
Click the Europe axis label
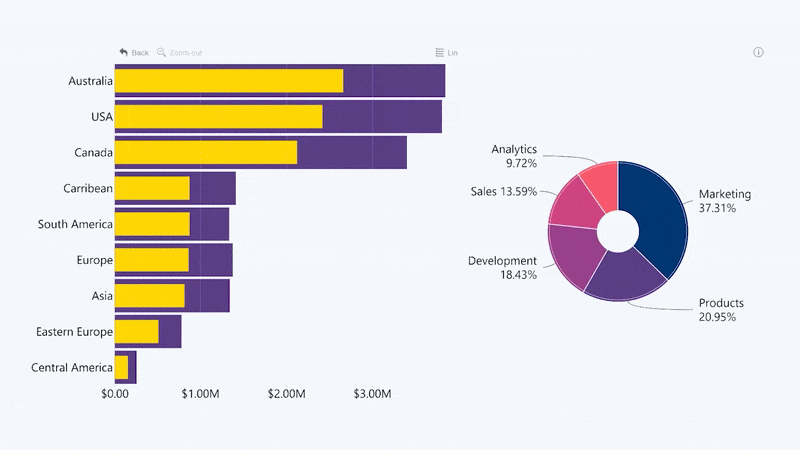pyautogui.click(x=94, y=260)
